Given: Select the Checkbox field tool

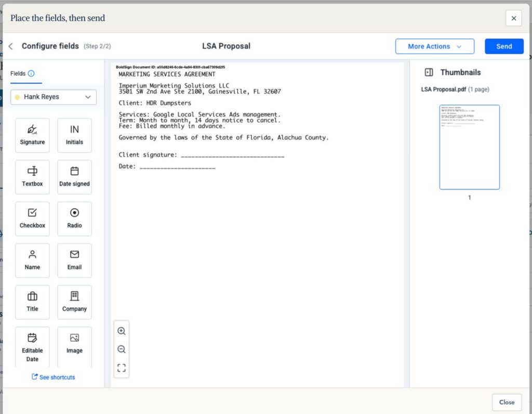Looking at the screenshot, I should (x=32, y=219).
